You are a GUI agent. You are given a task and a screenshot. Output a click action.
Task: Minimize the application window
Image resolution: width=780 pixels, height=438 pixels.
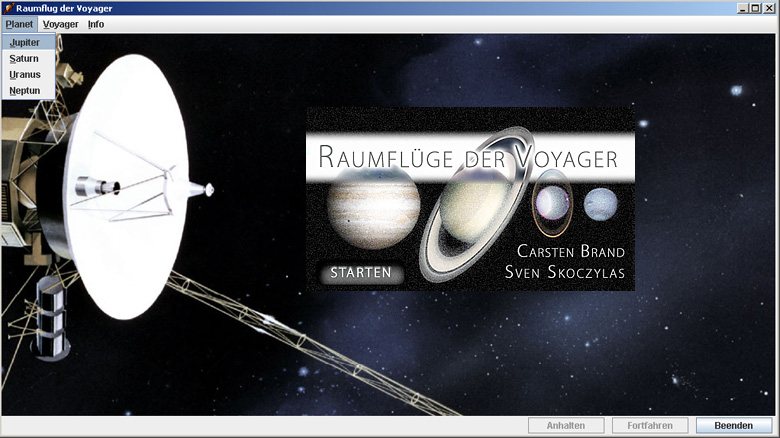click(x=742, y=8)
